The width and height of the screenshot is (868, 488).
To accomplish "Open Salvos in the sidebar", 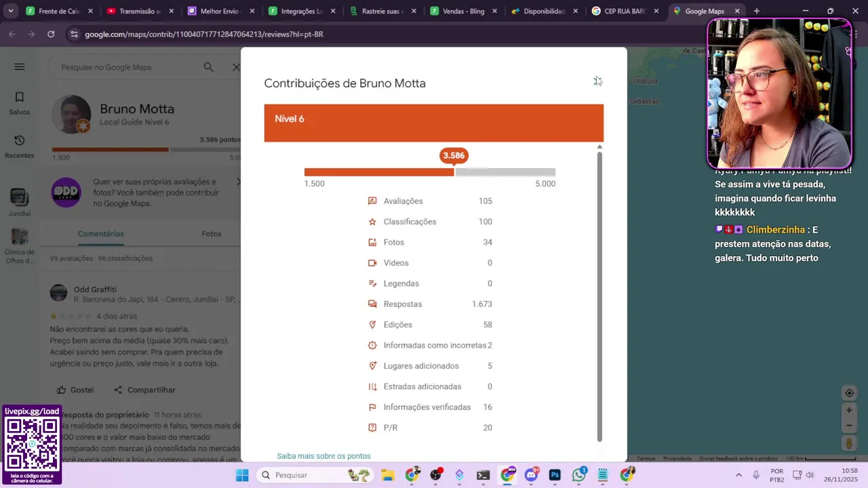I will (20, 103).
